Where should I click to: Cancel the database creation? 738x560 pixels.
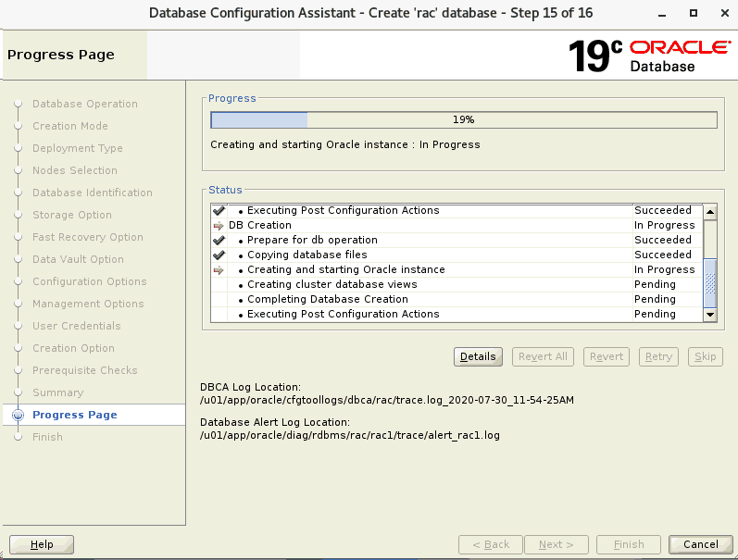(700, 544)
